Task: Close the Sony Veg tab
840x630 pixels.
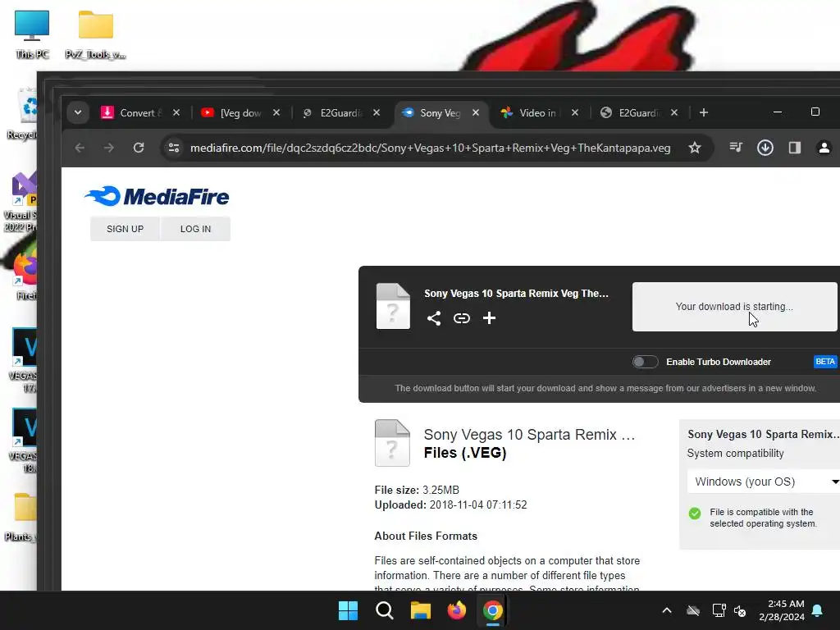Action: click(476, 112)
